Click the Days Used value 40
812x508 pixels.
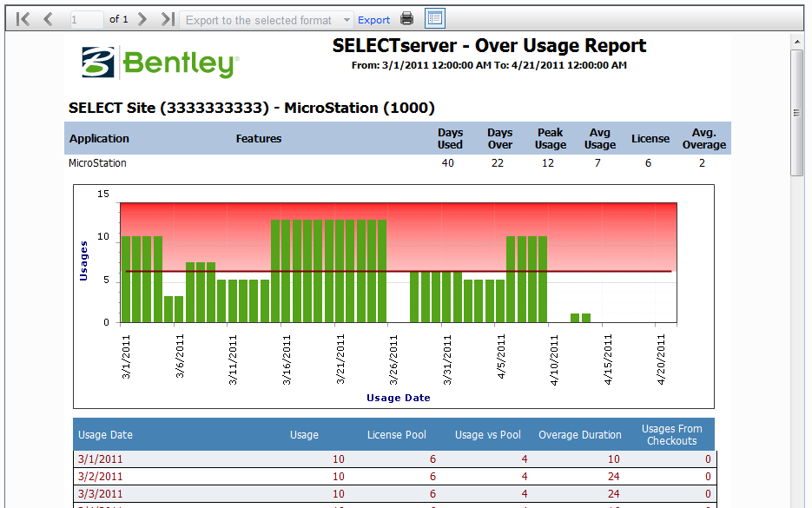point(447,163)
